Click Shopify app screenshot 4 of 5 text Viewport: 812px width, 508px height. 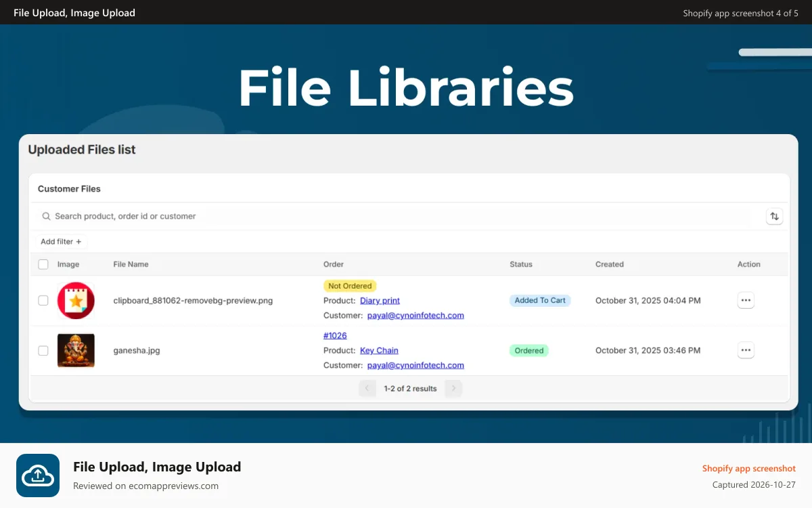pyautogui.click(x=741, y=13)
